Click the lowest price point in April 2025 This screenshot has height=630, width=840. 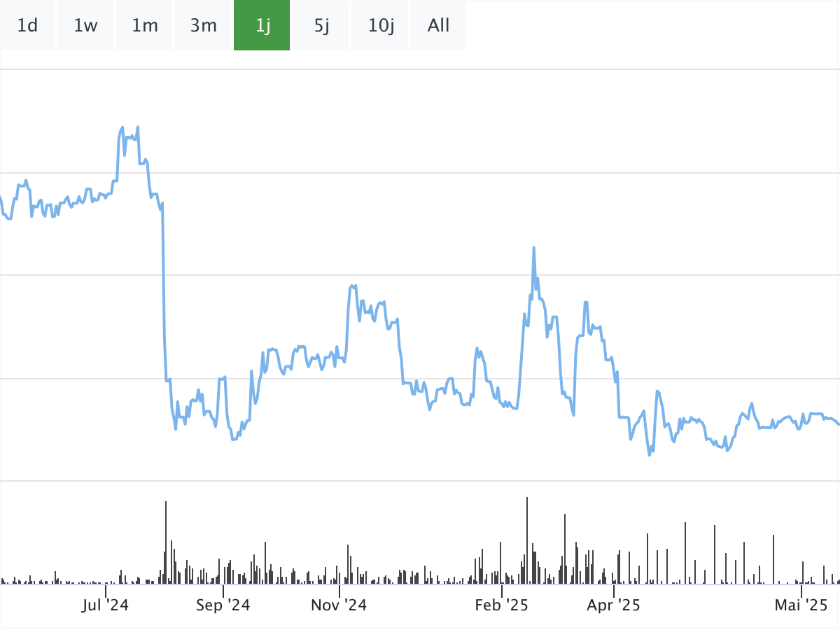click(650, 454)
